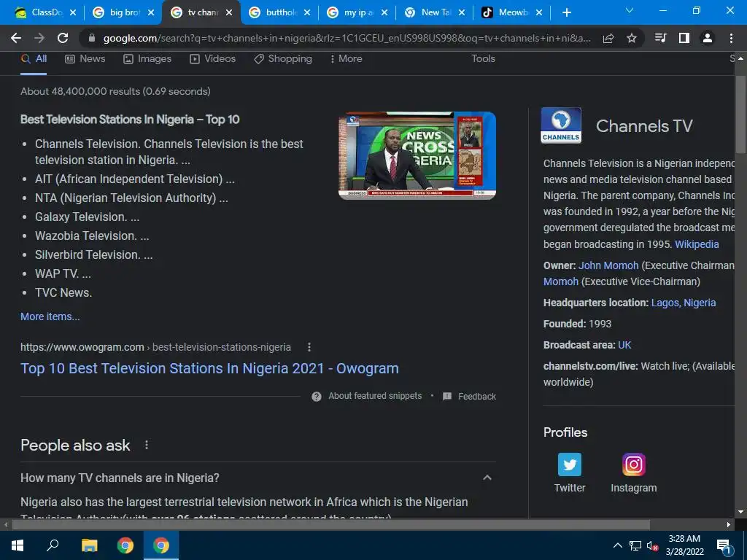Toggle the browser side panel
The image size is (747, 560).
tap(684, 38)
